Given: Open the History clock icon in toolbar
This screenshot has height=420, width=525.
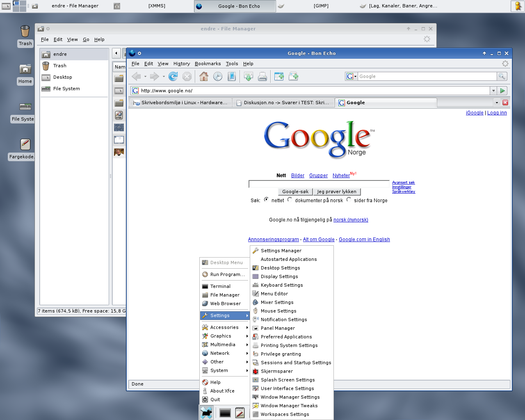Looking at the screenshot, I should pyautogui.click(x=218, y=76).
